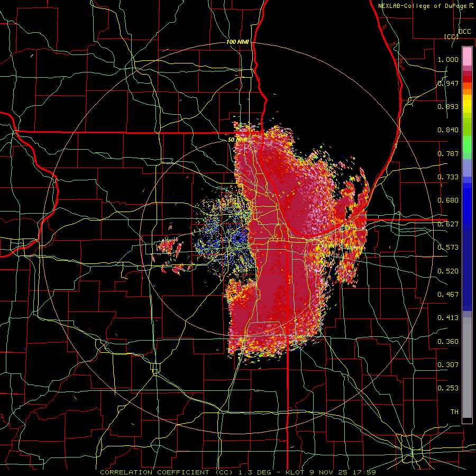The width and height of the screenshot is (476, 476).
Task: Click the 0.253 scale value
Action: tap(448, 388)
